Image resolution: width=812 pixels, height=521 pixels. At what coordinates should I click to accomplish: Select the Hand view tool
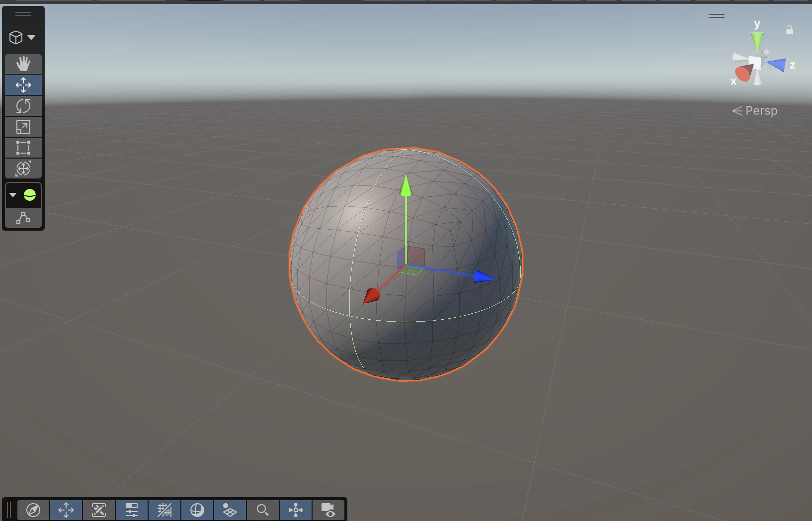(x=23, y=64)
